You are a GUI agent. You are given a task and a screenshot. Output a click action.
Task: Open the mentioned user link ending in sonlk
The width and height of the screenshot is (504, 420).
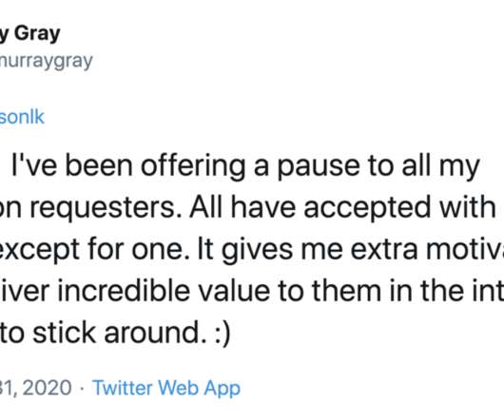(x=22, y=117)
